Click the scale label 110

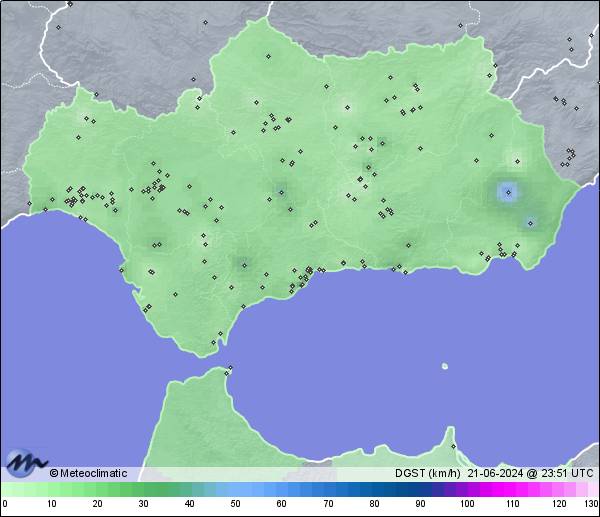[x=513, y=504]
